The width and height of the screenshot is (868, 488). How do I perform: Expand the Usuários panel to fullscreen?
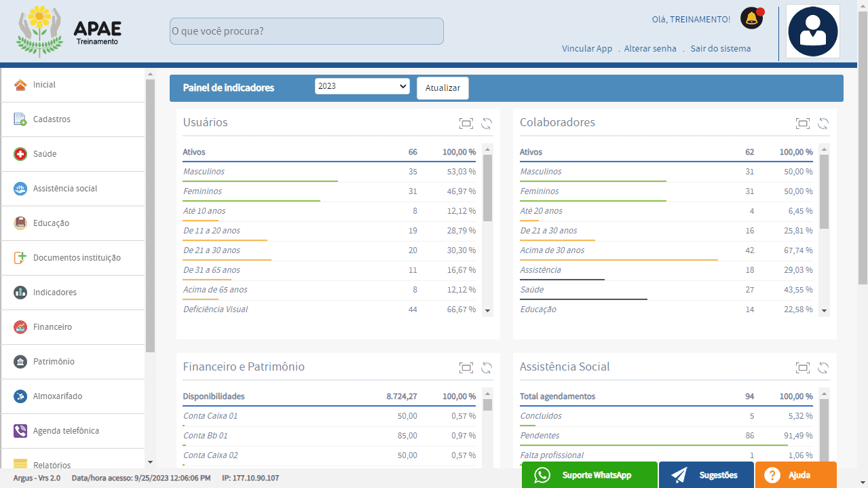(x=466, y=124)
